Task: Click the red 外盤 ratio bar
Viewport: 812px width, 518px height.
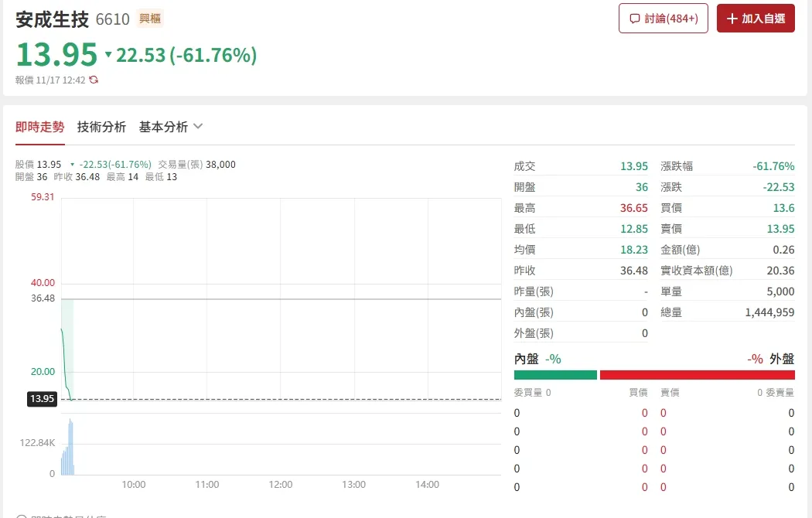Action: pos(697,375)
